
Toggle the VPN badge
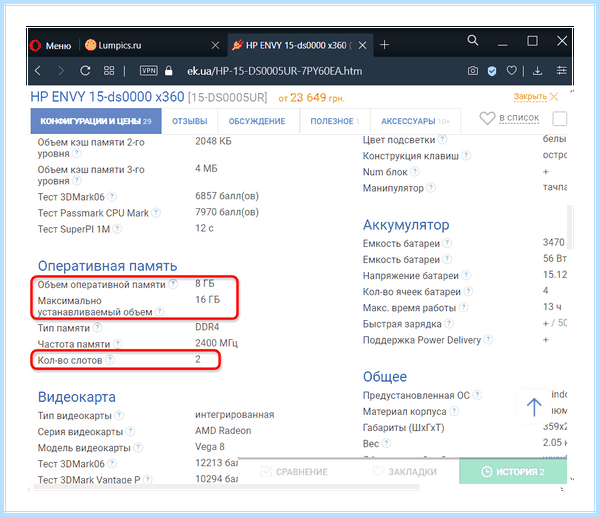pyautogui.click(x=149, y=70)
